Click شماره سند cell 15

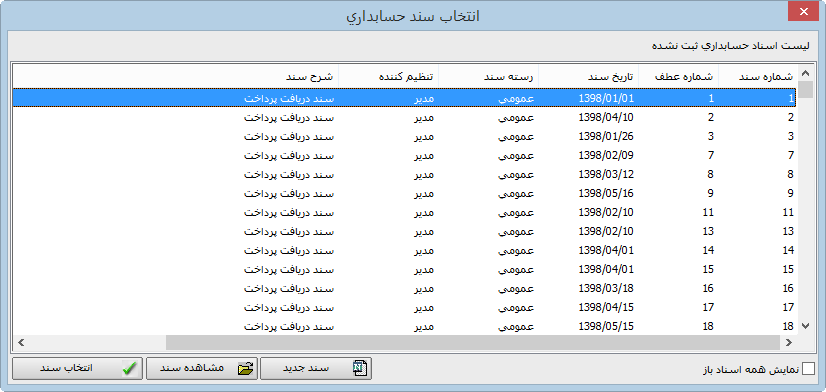pos(788,269)
